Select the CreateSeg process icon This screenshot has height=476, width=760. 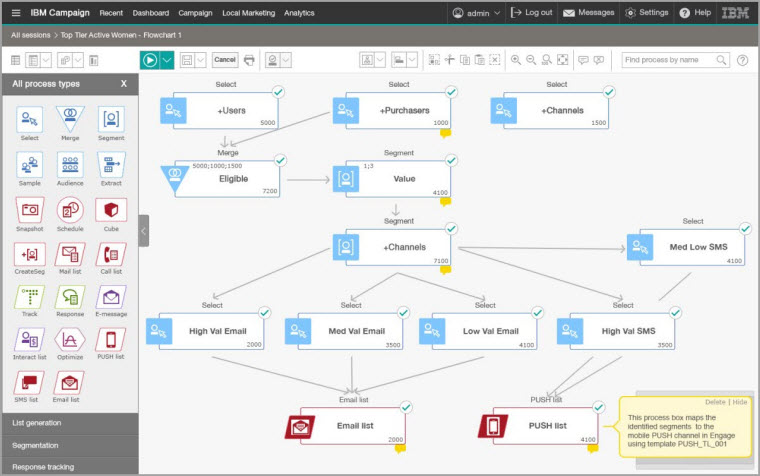pos(30,254)
